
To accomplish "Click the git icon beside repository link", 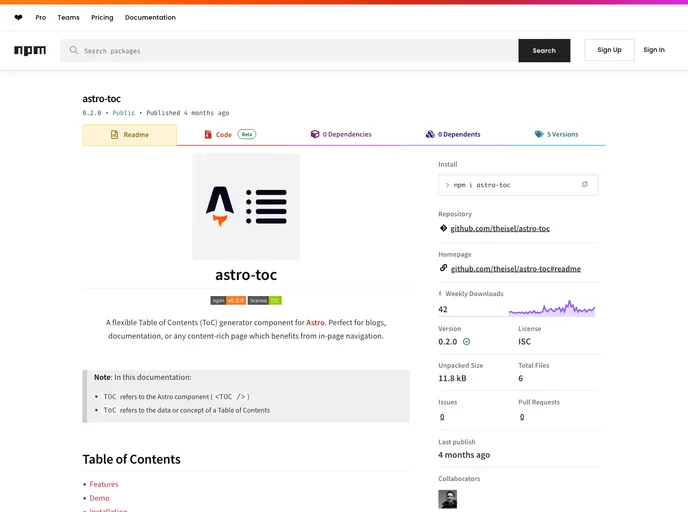I will tap(443, 228).
